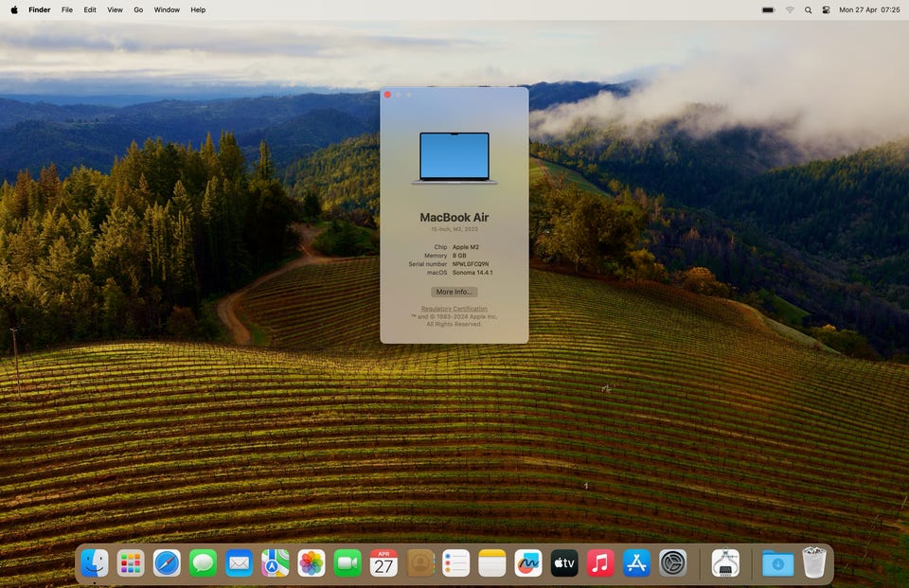Open the Regulatory Certification link
This screenshot has height=588, width=909.
pos(454,309)
